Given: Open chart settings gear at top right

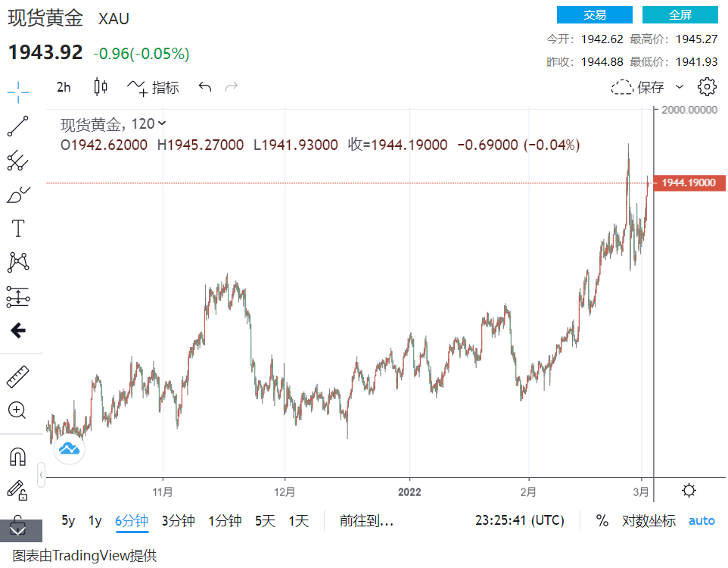Looking at the screenshot, I should click(707, 87).
